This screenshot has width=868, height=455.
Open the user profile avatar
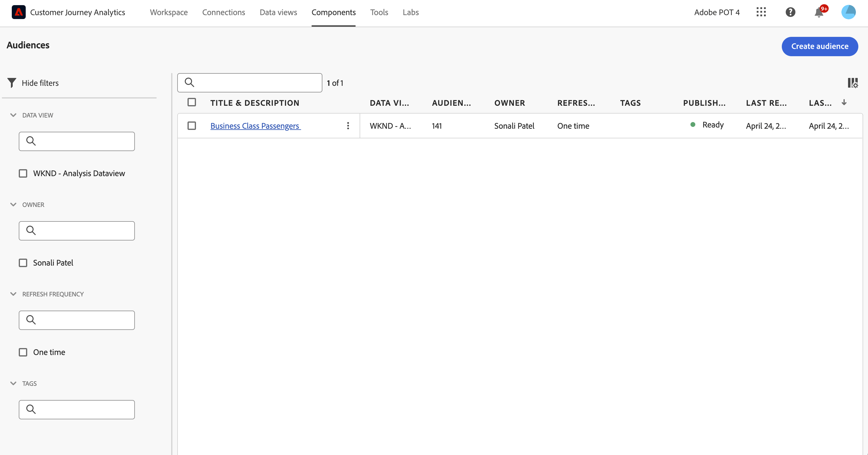[x=848, y=12]
